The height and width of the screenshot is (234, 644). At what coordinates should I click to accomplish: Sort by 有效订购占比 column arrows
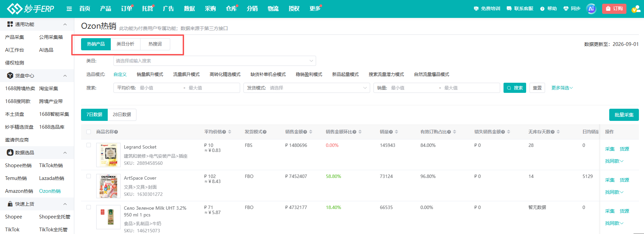click(455, 132)
